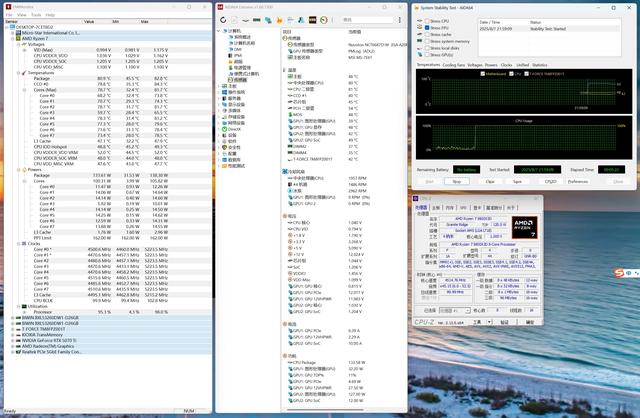Screen dimensions: 640x418
Task: Enable the Stress local disks checkbox
Action: 427,48
